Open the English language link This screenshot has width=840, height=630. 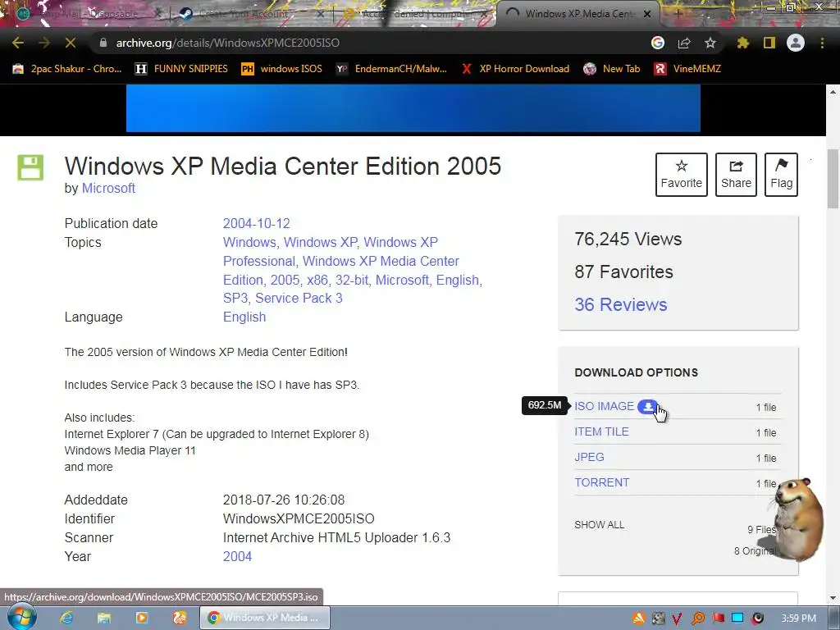[244, 317]
